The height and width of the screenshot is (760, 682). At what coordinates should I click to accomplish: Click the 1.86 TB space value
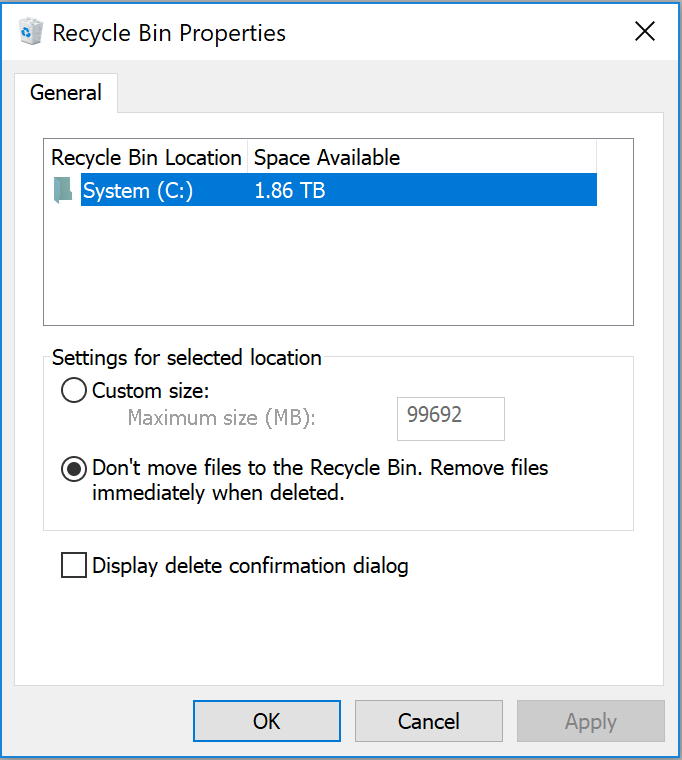coord(290,190)
